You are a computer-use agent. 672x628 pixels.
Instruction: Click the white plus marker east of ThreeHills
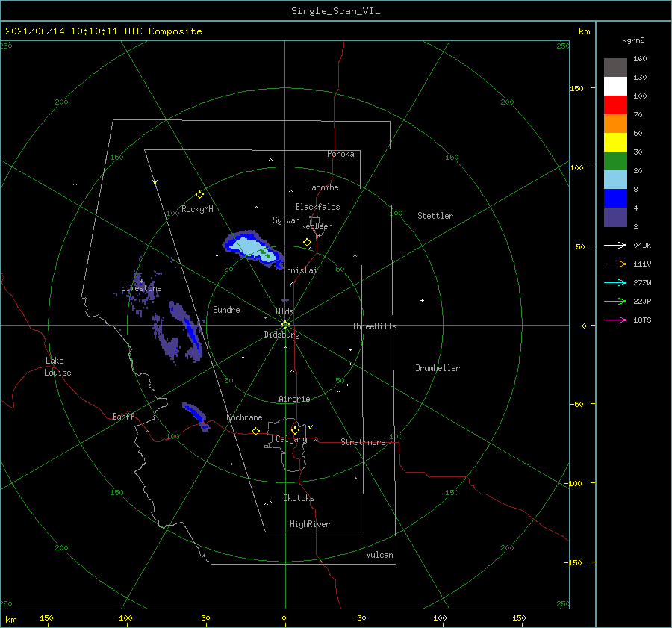click(x=422, y=300)
